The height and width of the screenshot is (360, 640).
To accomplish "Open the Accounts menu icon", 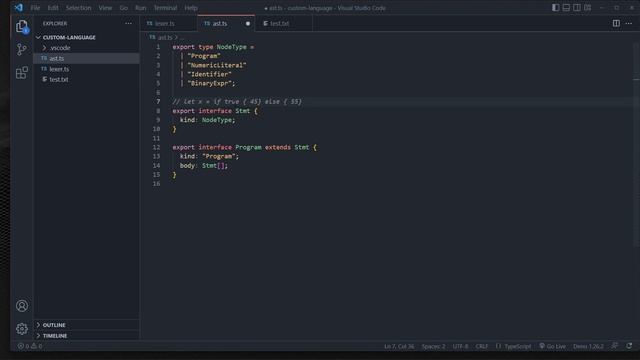I will tap(22, 305).
